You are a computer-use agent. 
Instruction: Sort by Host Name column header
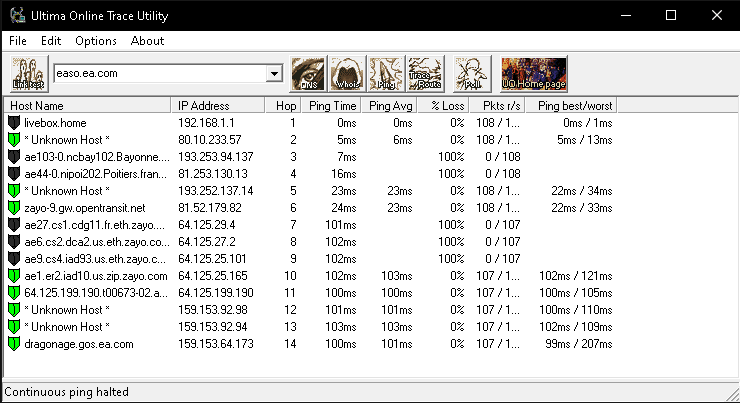(x=87, y=106)
